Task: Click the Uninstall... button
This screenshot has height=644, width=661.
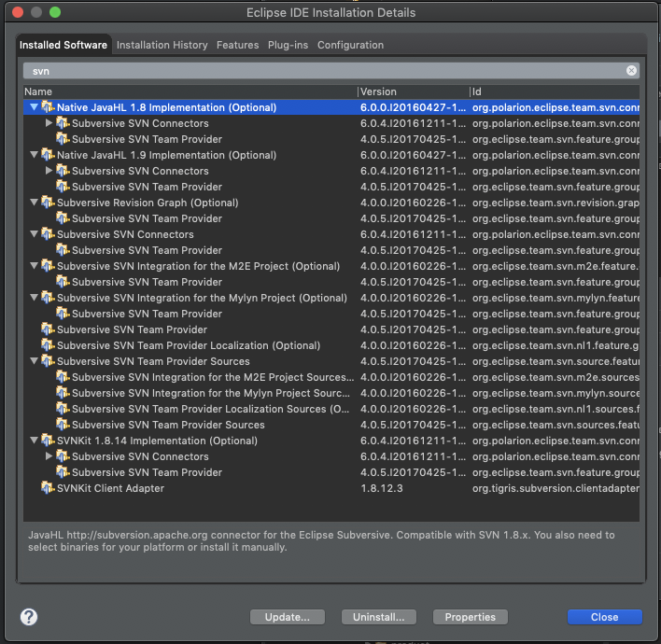Action: click(378, 617)
